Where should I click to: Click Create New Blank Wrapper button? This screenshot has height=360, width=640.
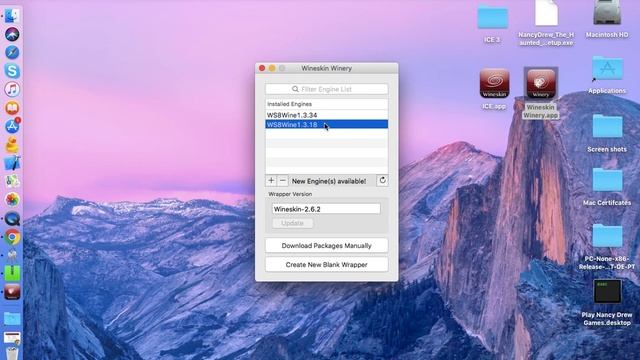point(327,264)
